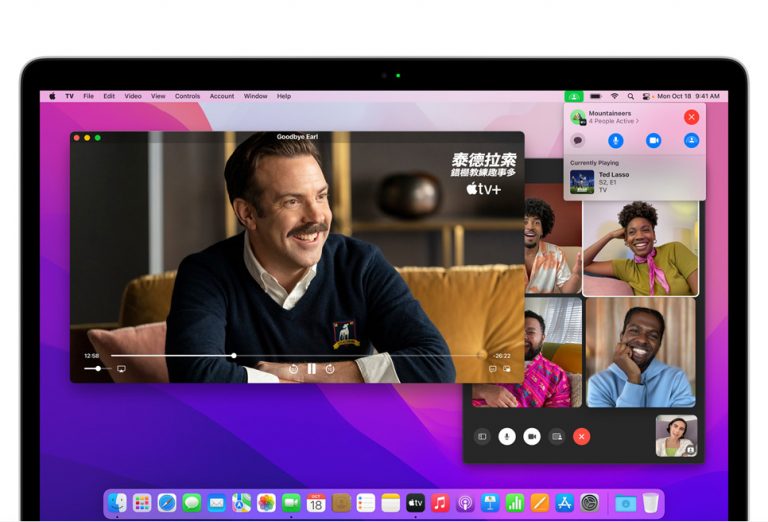Open the subtitles options in the player
Screen dimensions: 768x522
click(492, 369)
